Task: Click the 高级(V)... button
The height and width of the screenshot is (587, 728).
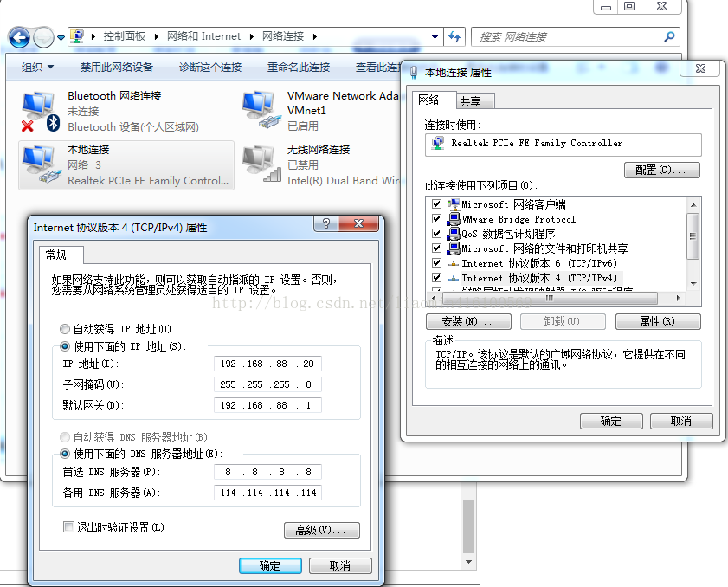Action: (x=322, y=531)
